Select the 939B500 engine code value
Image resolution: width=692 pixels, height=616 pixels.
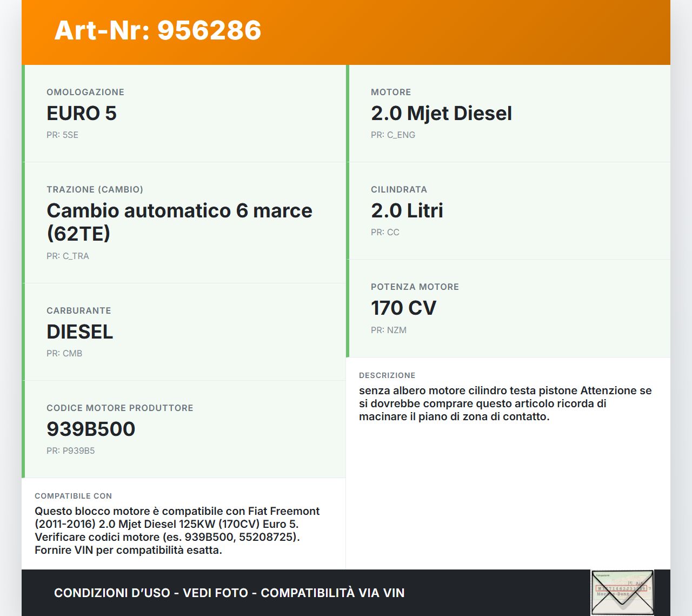pyautogui.click(x=91, y=429)
